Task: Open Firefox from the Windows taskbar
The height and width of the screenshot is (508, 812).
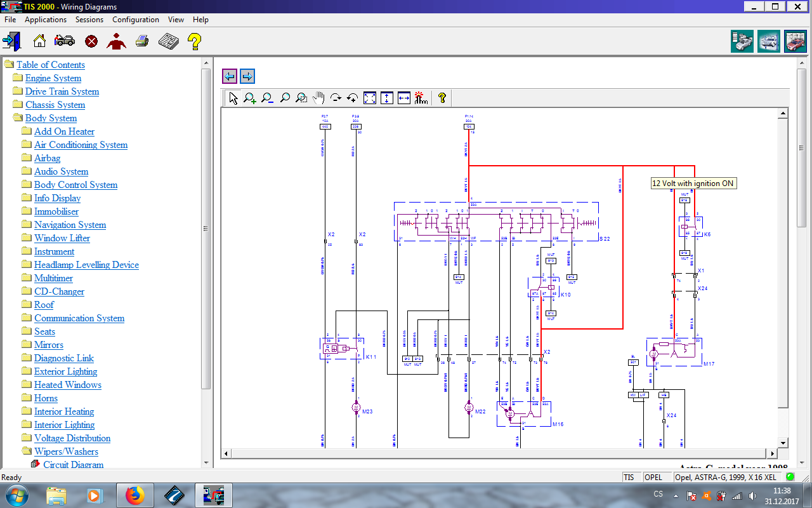Action: point(134,495)
